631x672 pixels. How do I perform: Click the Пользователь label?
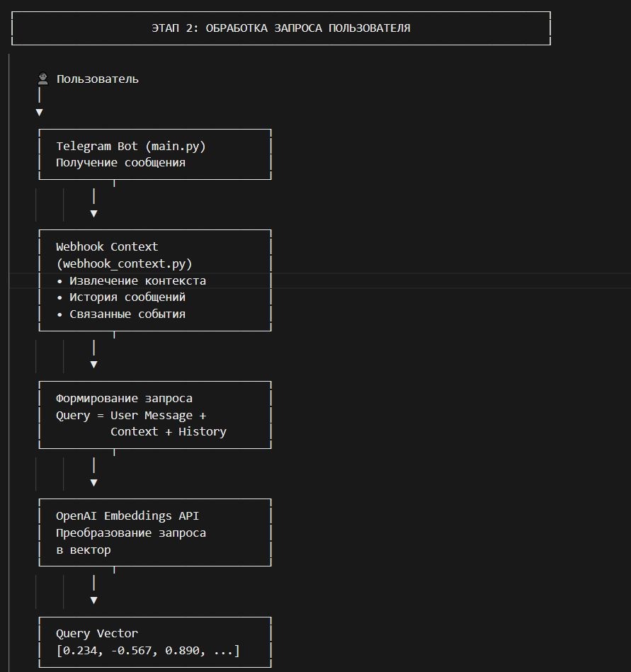[98, 79]
